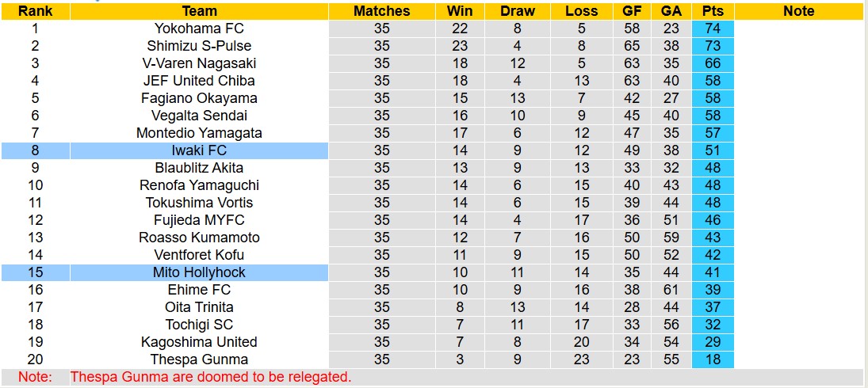868x388 pixels.
Task: Click the Team column header
Action: coord(199,11)
